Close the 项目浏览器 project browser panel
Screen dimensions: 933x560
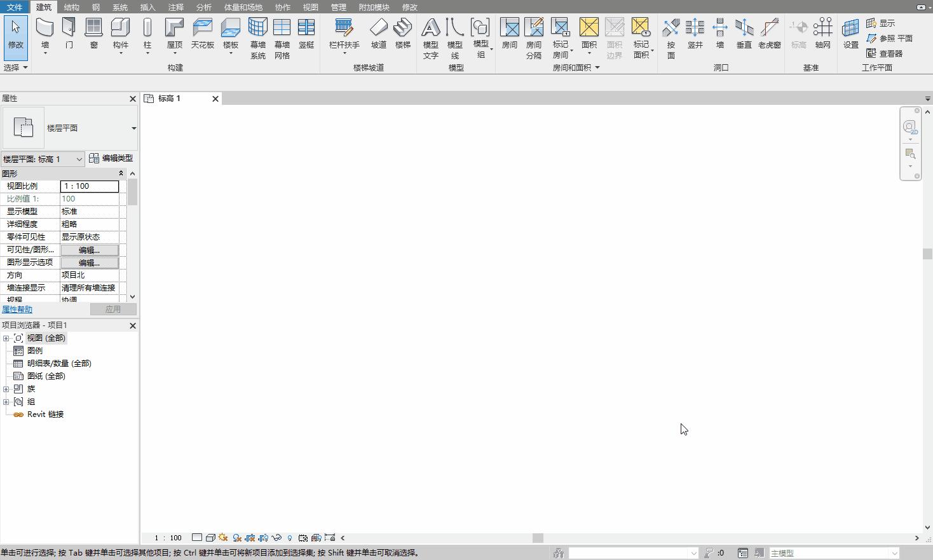point(133,325)
